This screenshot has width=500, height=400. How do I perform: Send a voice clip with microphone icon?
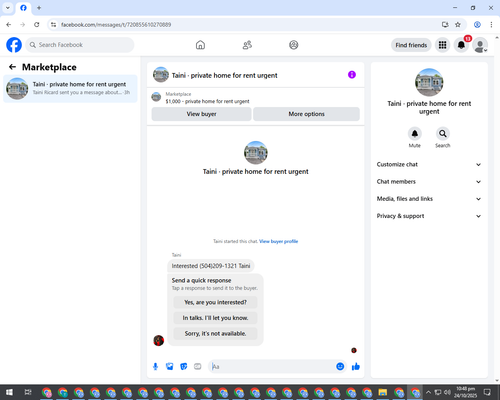coord(155,367)
